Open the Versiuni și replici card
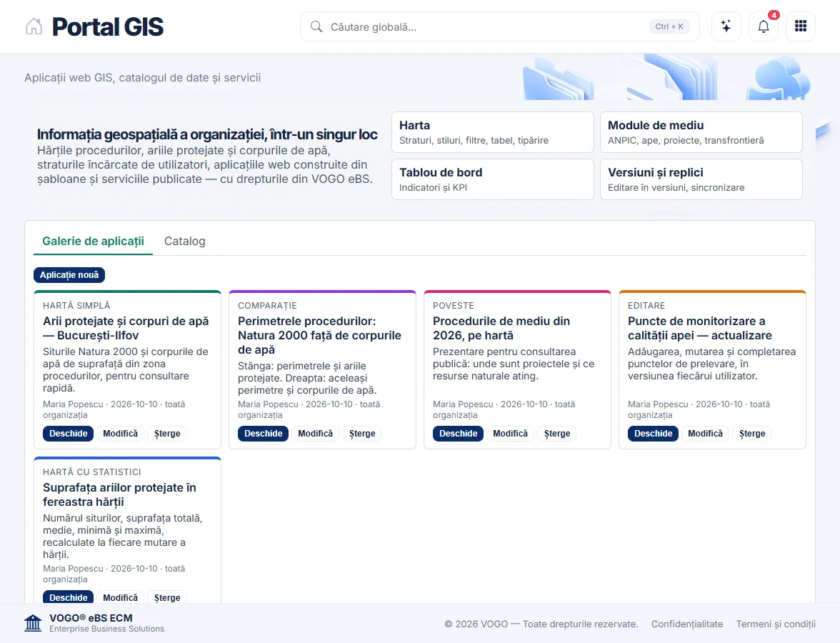The width and height of the screenshot is (840, 643). point(701,179)
